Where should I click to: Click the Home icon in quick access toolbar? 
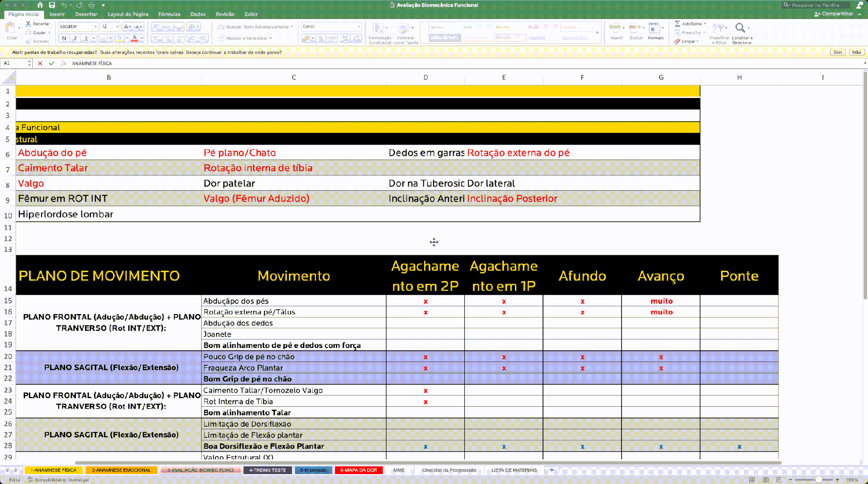pyautogui.click(x=40, y=5)
